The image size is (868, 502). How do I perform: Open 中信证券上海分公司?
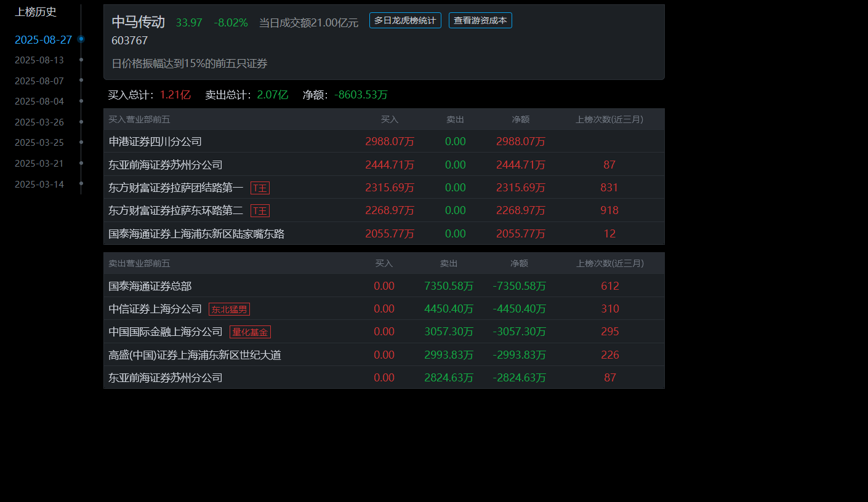(x=155, y=309)
